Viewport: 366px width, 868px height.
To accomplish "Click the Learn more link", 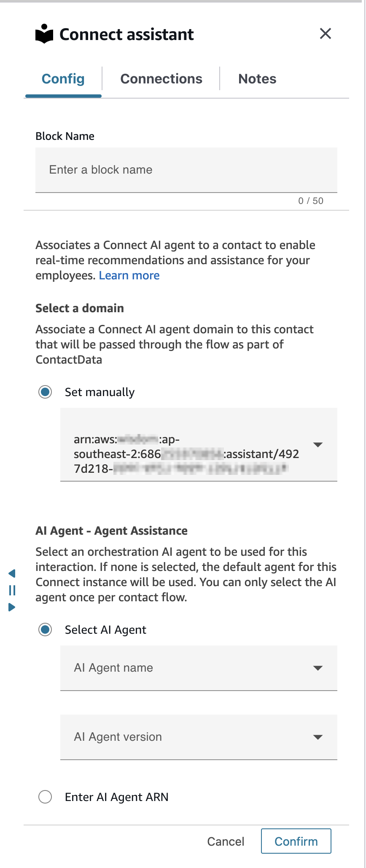I will click(129, 275).
